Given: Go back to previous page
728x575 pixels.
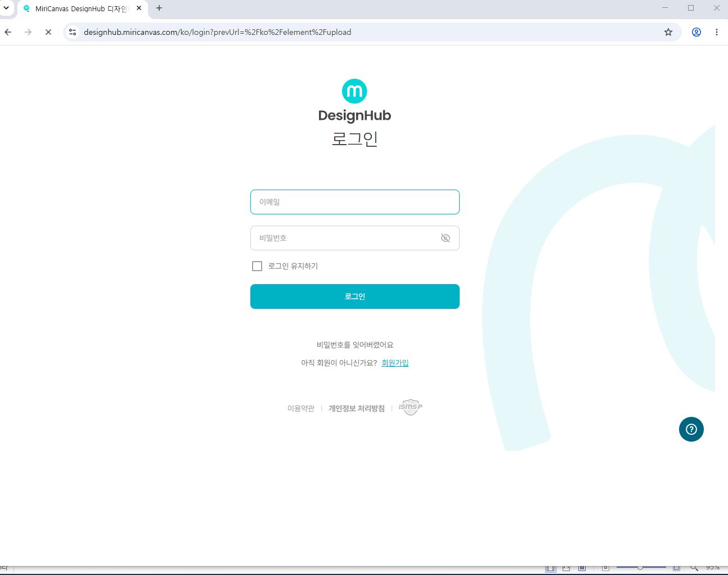Looking at the screenshot, I should (8, 32).
